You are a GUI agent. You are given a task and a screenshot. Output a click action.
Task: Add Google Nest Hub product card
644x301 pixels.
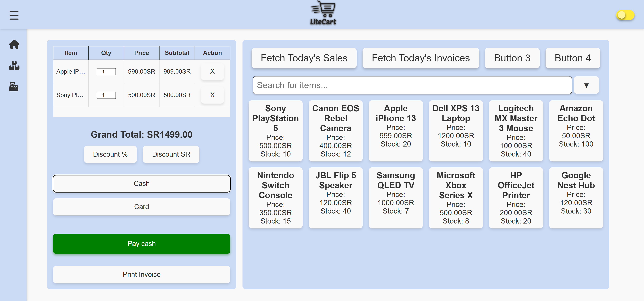pos(576,198)
